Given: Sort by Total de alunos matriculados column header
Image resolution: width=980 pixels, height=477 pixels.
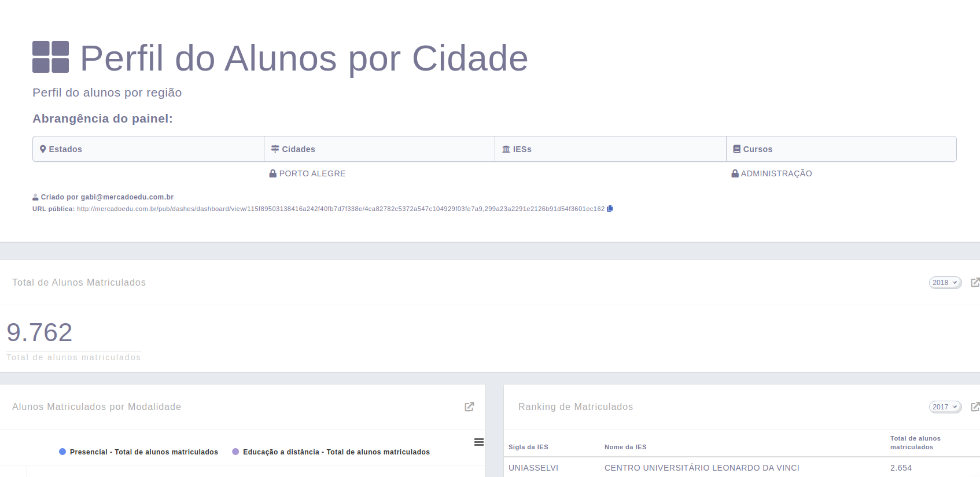Looking at the screenshot, I should [915, 443].
